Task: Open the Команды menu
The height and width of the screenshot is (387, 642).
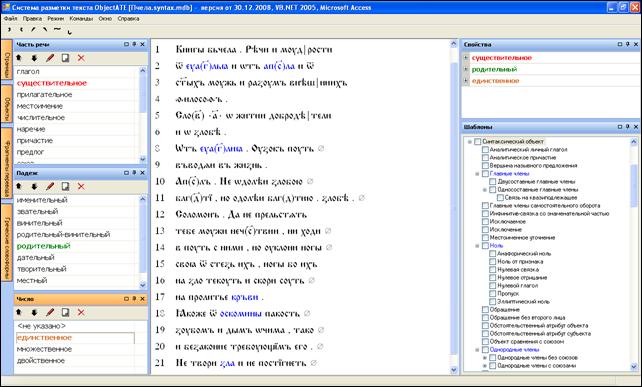Action: pyautogui.click(x=81, y=19)
